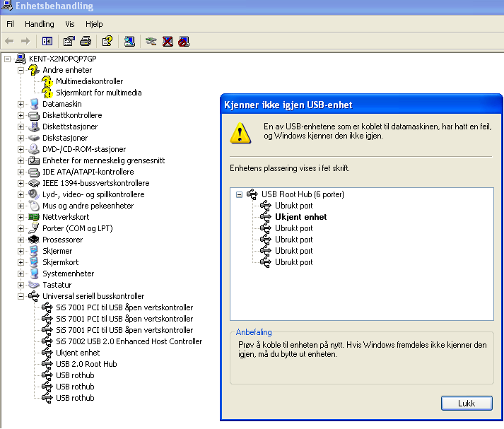The width and height of the screenshot is (504, 429).
Task: Open the Fil menu
Action: (x=11, y=24)
